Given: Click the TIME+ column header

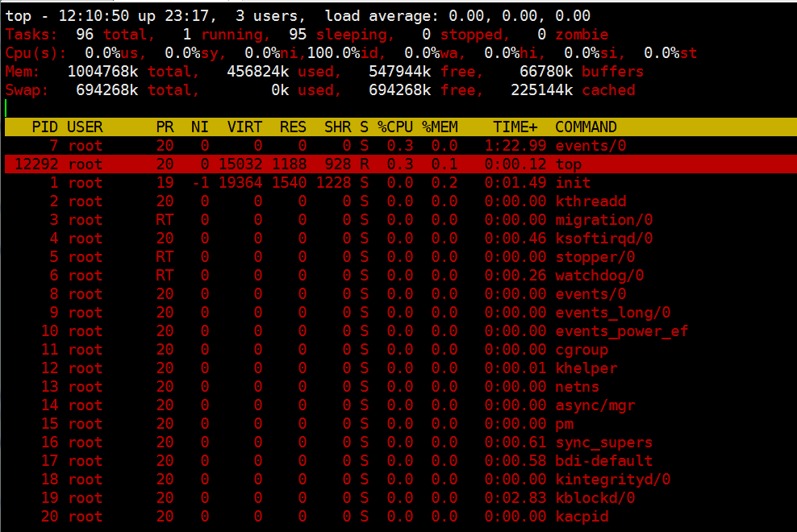Looking at the screenshot, I should click(x=515, y=127).
